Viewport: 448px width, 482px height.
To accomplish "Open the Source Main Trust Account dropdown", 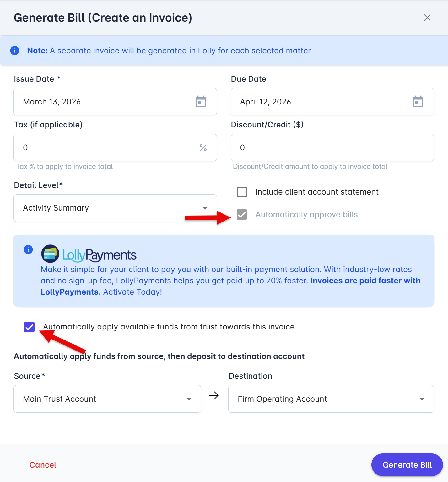I will 107,399.
